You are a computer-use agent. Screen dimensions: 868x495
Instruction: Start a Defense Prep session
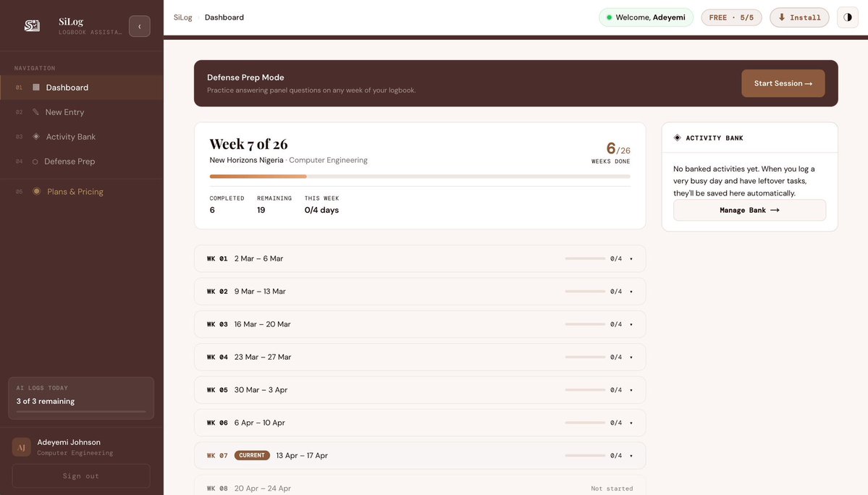783,83
